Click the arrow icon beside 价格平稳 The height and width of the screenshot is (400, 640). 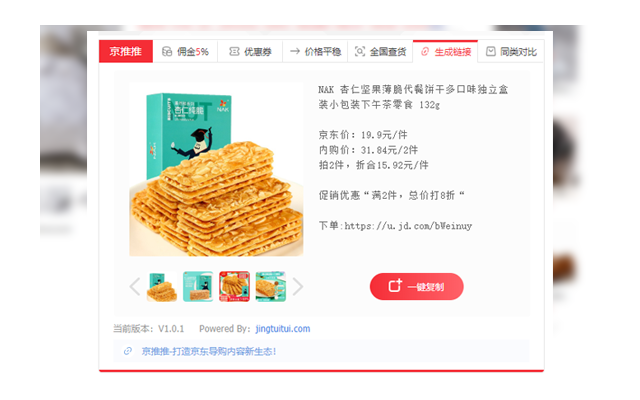click(295, 51)
